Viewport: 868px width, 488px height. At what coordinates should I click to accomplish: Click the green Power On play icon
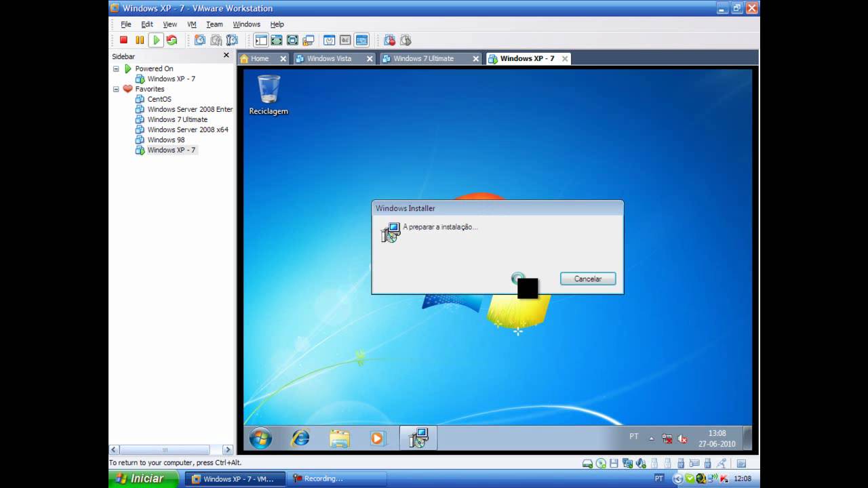[x=156, y=40]
